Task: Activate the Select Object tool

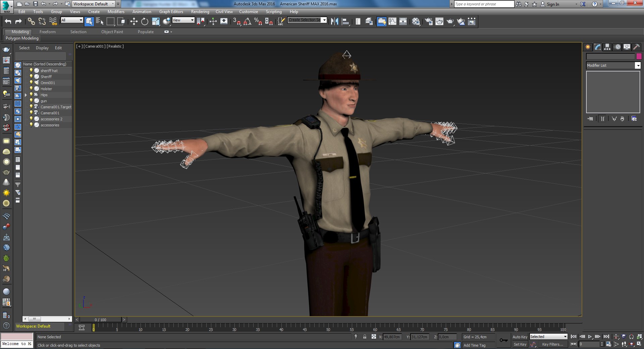Action: [x=89, y=21]
